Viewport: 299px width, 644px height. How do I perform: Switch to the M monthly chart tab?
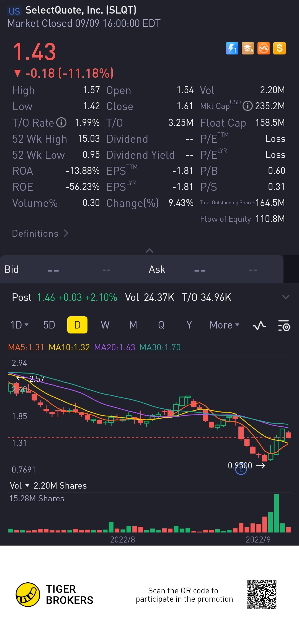point(133,325)
